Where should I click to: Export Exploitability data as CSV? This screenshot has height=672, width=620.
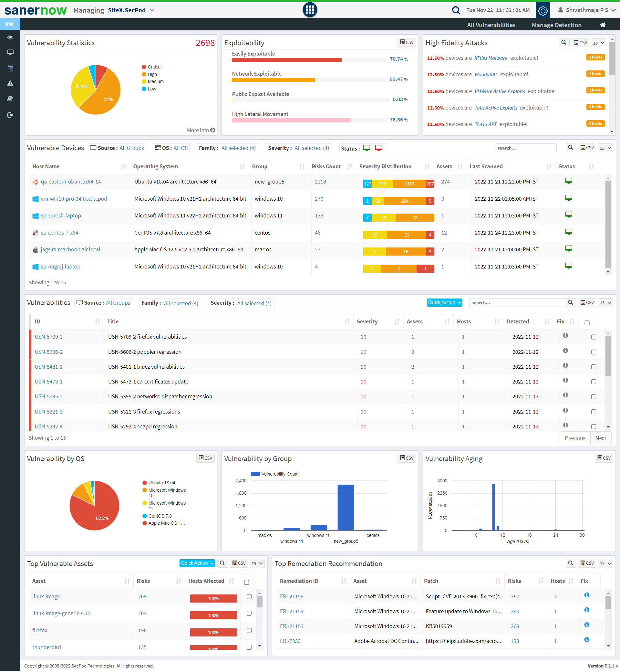pos(407,42)
